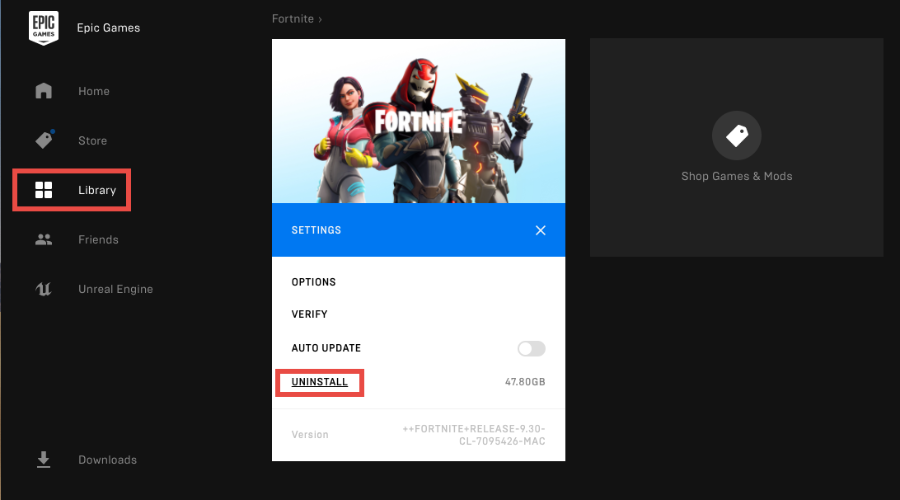This screenshot has width=900, height=500.
Task: Open the Options entry in Settings
Action: (313, 282)
